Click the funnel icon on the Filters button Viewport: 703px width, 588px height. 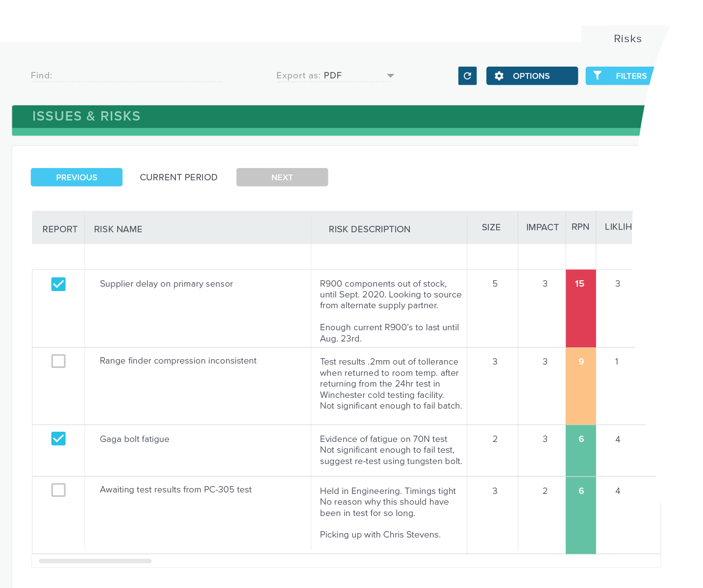coord(598,75)
